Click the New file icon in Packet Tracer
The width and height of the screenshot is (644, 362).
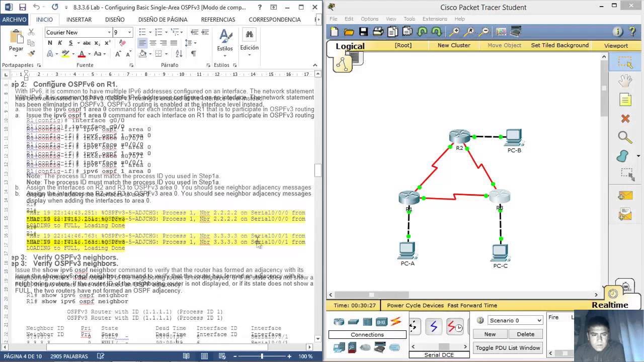(334, 32)
